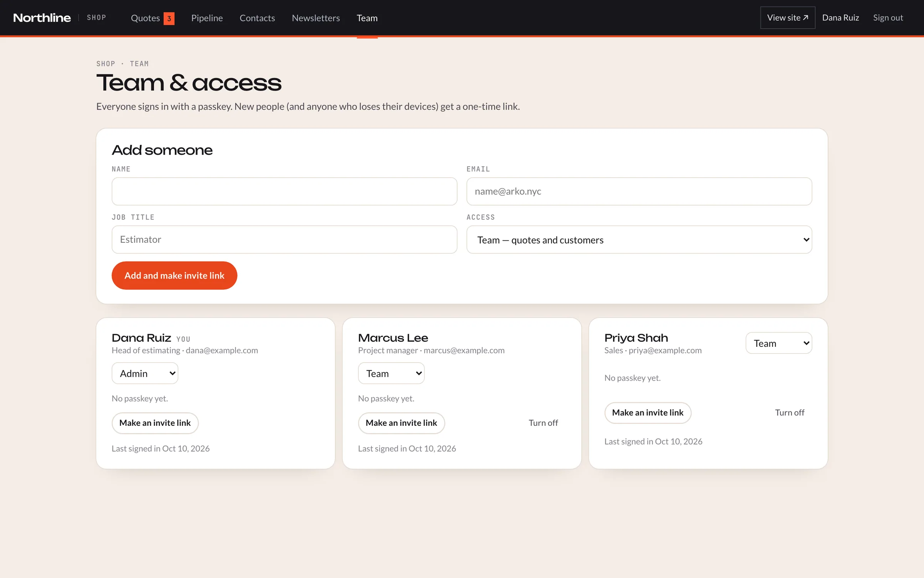Open the Contacts section

tap(257, 18)
